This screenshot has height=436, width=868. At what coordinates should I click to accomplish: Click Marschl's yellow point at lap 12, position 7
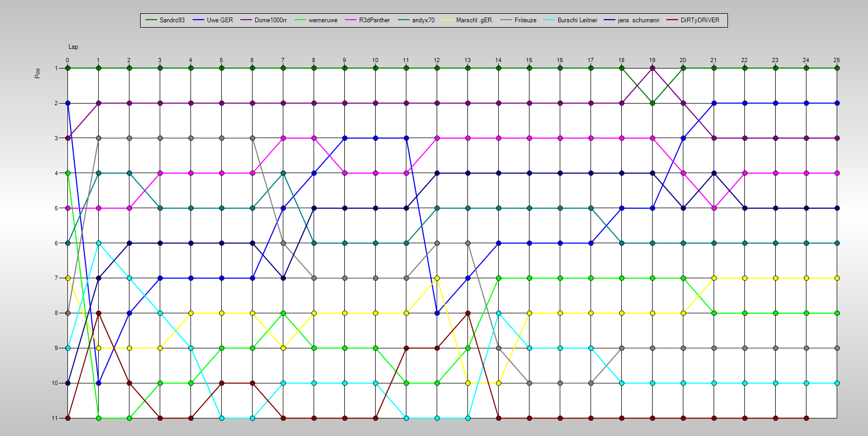pos(437,278)
